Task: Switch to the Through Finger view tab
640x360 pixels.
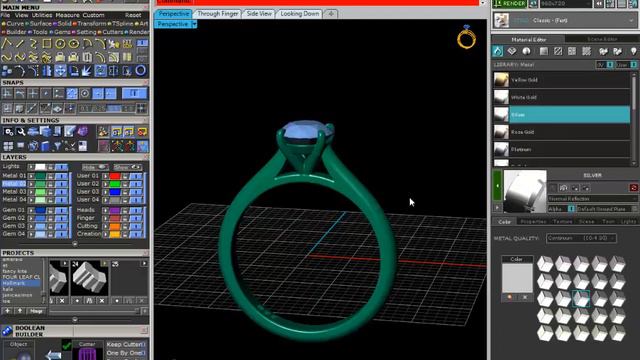Action: (x=218, y=13)
